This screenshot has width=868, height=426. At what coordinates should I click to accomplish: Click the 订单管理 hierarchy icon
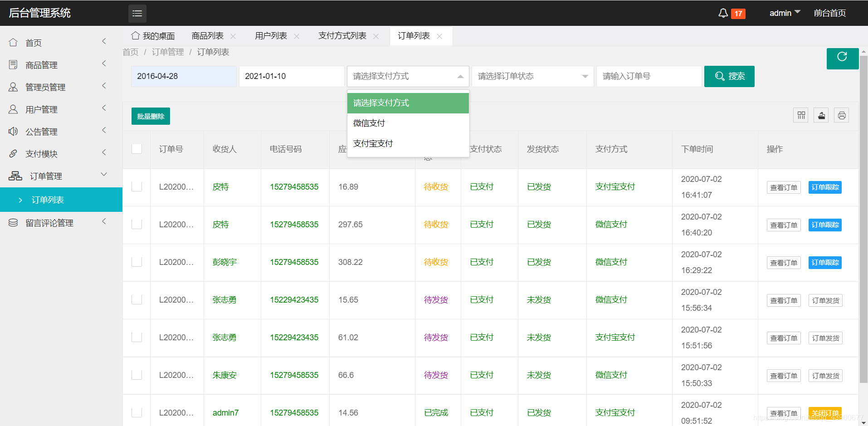(x=15, y=176)
